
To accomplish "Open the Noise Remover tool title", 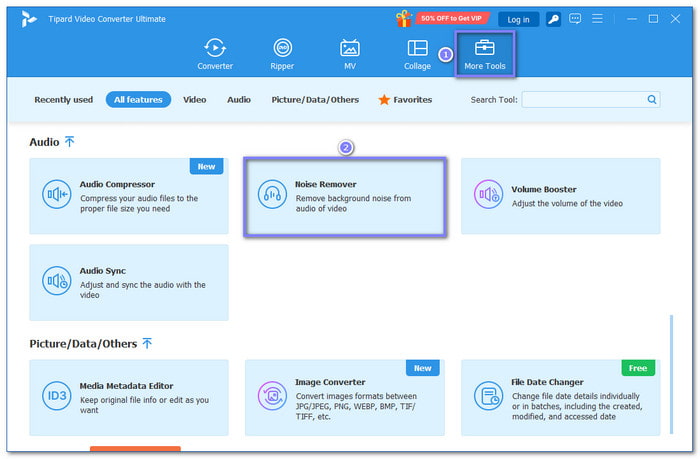I will [x=326, y=184].
